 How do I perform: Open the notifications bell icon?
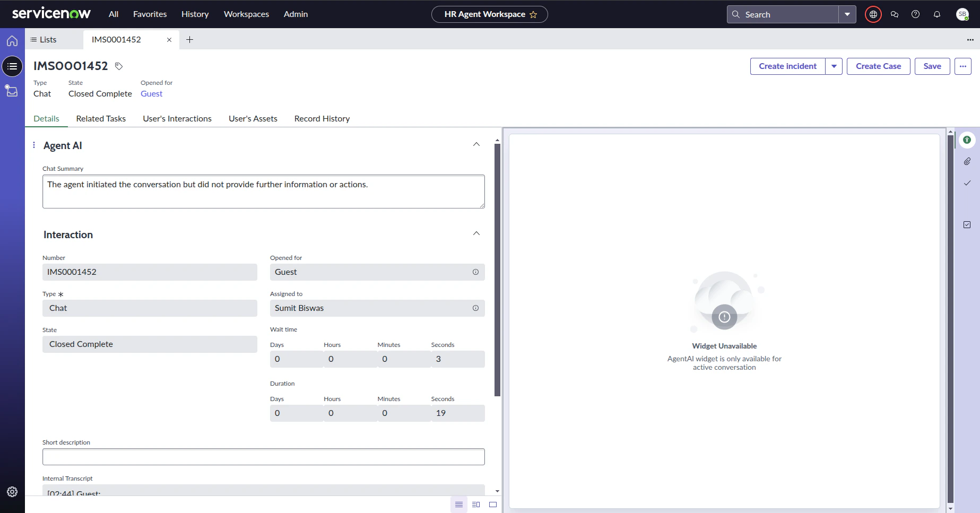coord(937,14)
